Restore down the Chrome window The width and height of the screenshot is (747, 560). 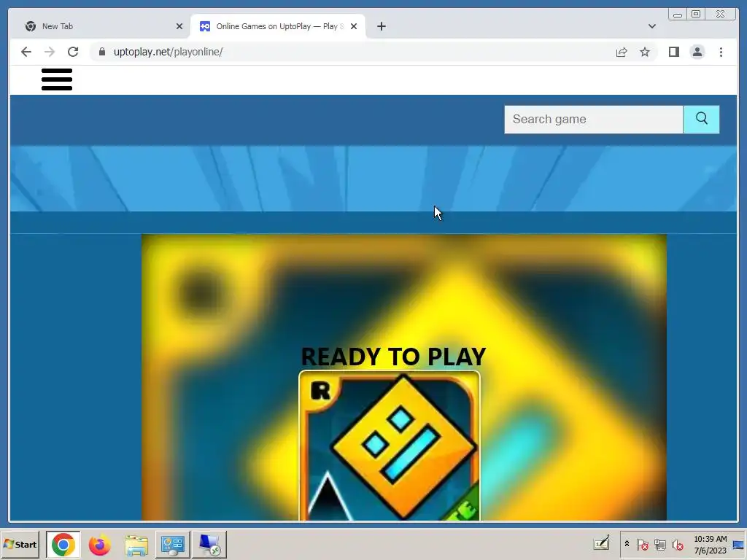(696, 15)
